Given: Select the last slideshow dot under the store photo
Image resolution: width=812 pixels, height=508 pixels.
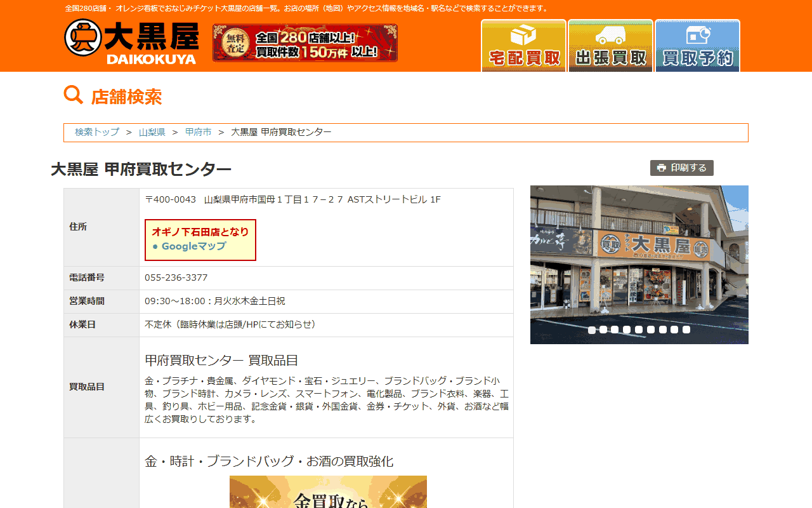Looking at the screenshot, I should pyautogui.click(x=686, y=330).
